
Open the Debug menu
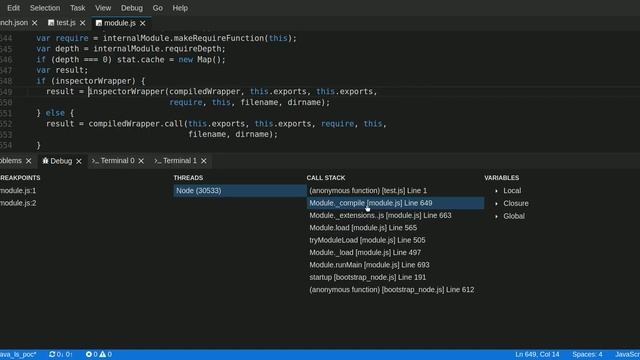coord(132,8)
